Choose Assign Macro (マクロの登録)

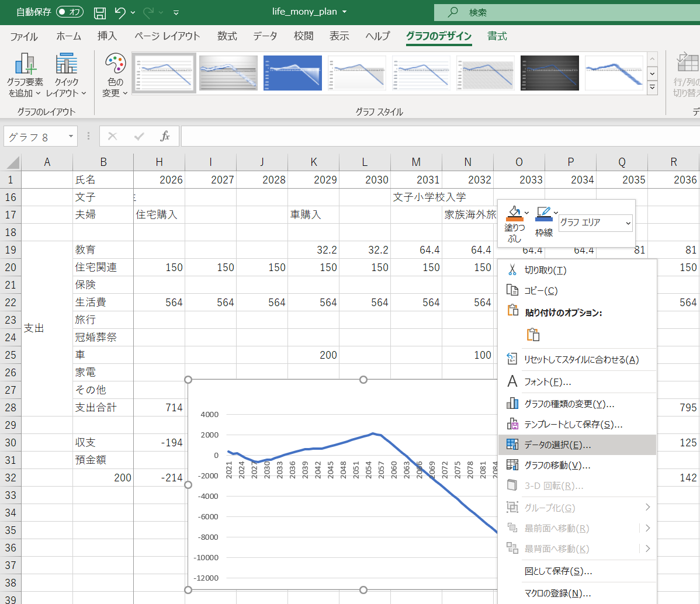[577, 593]
